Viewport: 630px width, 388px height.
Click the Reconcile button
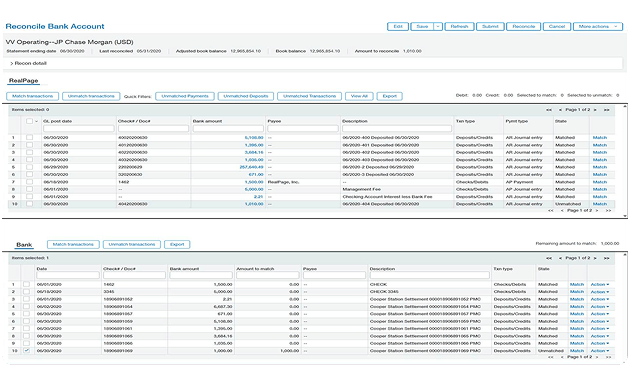coord(524,27)
